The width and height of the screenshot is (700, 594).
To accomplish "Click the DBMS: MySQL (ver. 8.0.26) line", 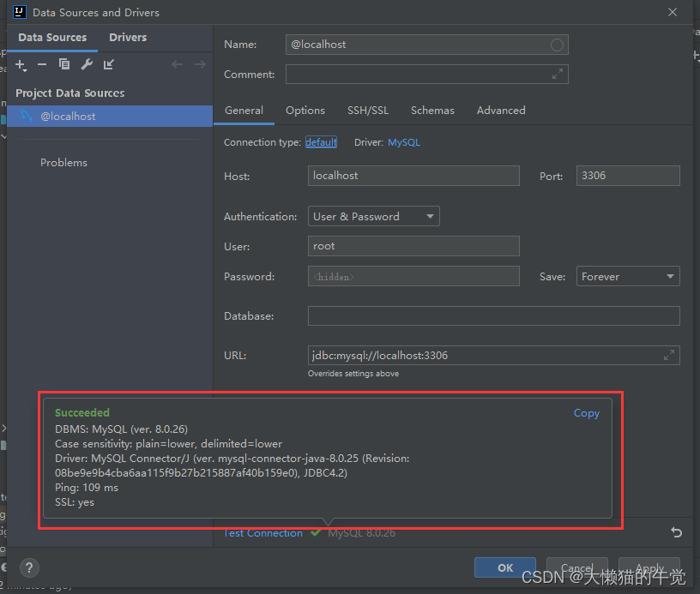I will pos(122,429).
